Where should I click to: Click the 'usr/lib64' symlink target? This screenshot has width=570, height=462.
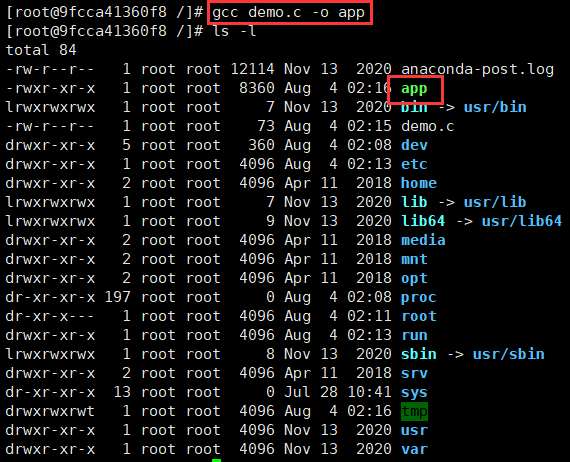click(522, 221)
